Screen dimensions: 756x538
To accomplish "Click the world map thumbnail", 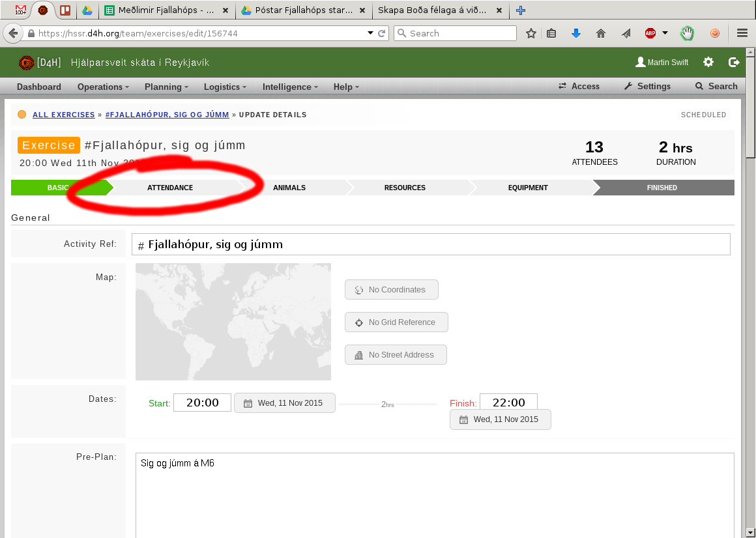I will pos(233,322).
